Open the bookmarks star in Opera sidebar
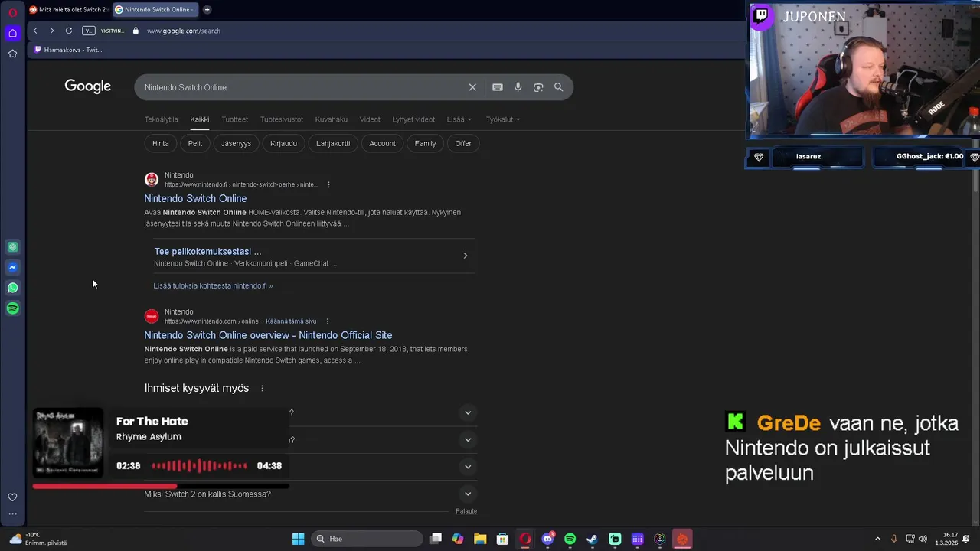Viewport: 980px width, 551px height. click(12, 54)
